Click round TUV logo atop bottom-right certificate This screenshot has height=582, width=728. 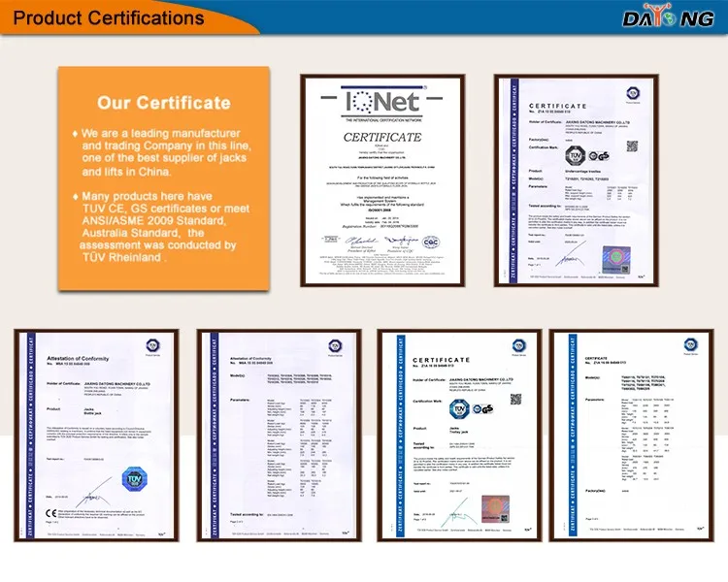click(x=690, y=344)
